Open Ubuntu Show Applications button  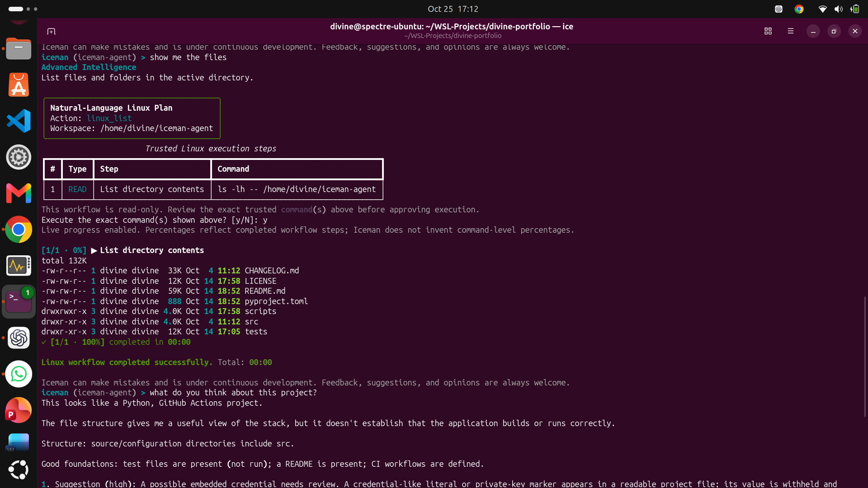coord(19,470)
